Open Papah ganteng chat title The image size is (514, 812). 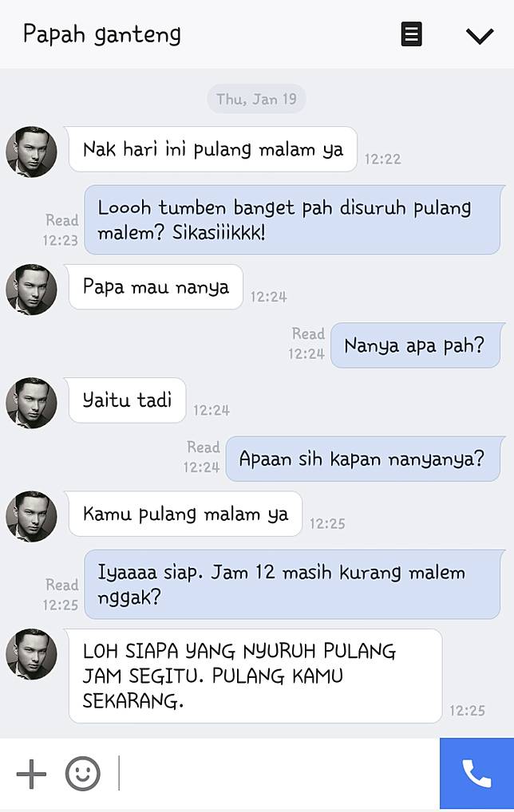click(x=102, y=34)
